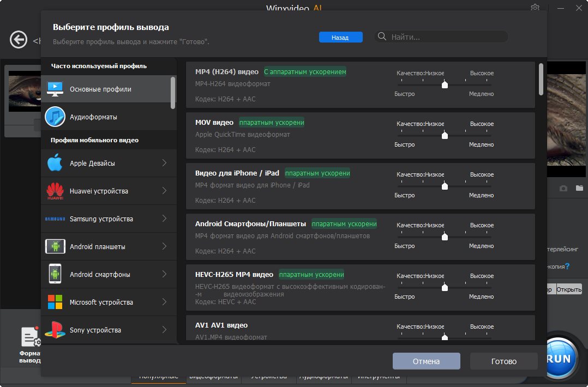The height and width of the screenshot is (387, 588).
Task: Click the Android планшеты tablet icon
Action: coord(55,246)
